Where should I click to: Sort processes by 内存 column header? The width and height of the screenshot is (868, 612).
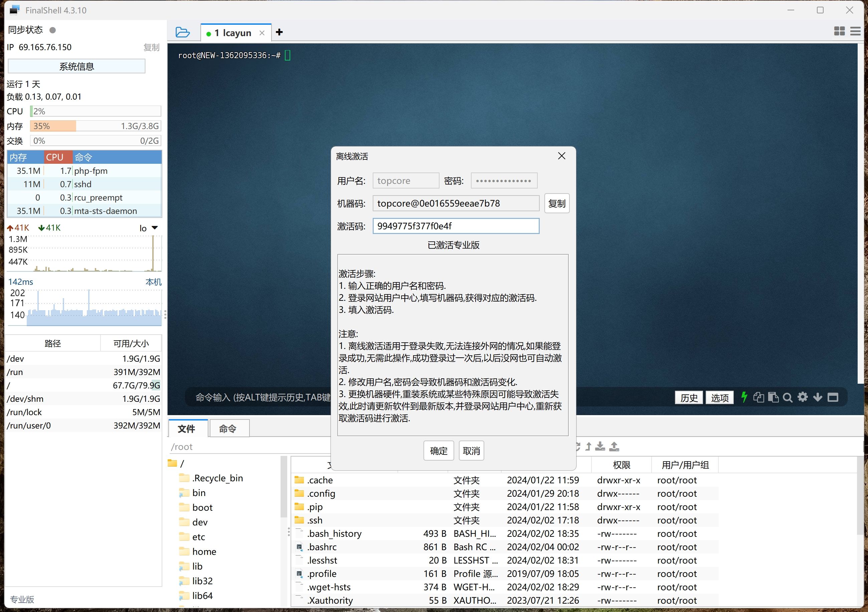point(25,157)
